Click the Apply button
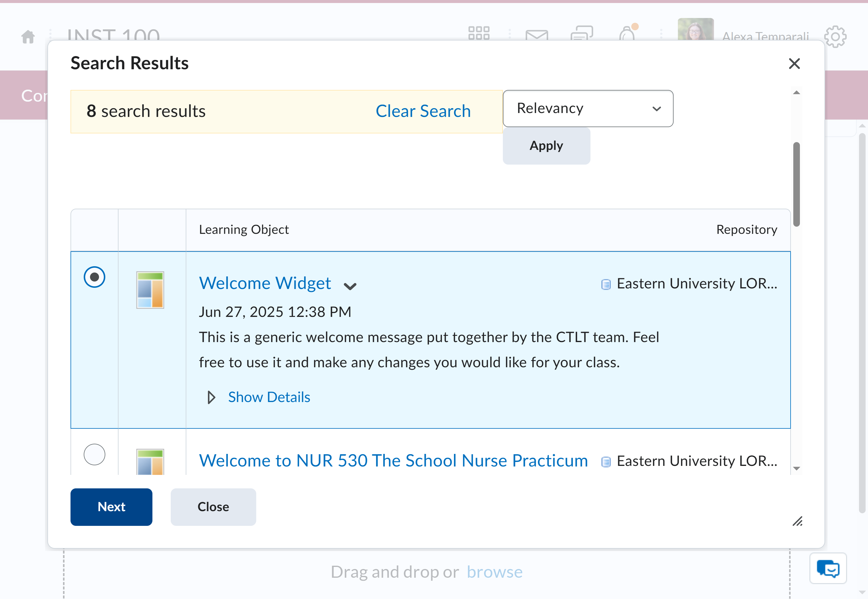Screen dimensions: 868x599 (x=546, y=146)
